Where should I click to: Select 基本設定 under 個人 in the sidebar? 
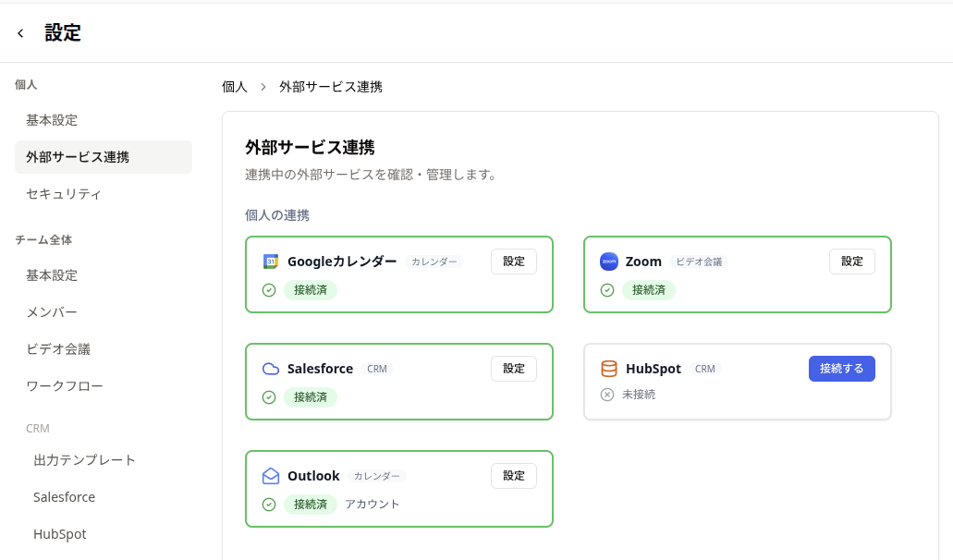pos(104,120)
